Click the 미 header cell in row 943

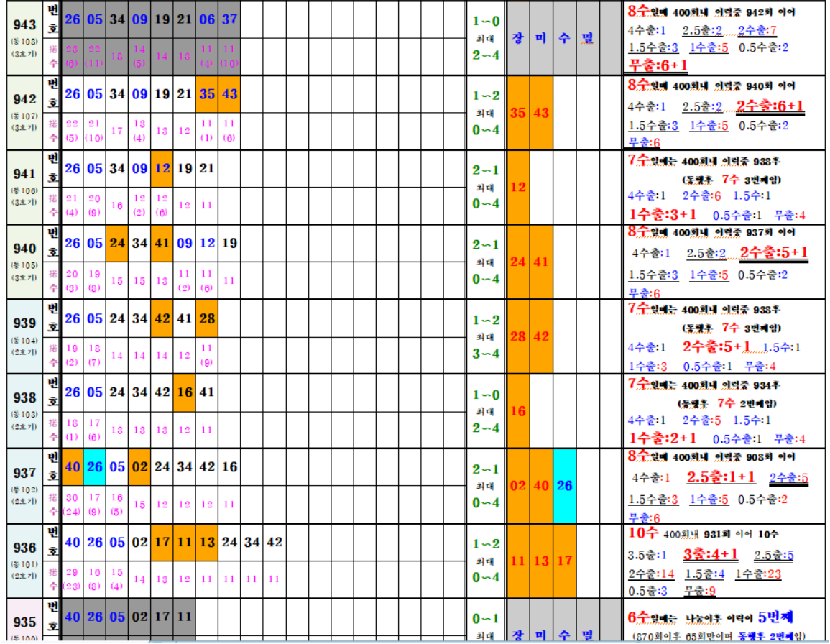click(541, 37)
